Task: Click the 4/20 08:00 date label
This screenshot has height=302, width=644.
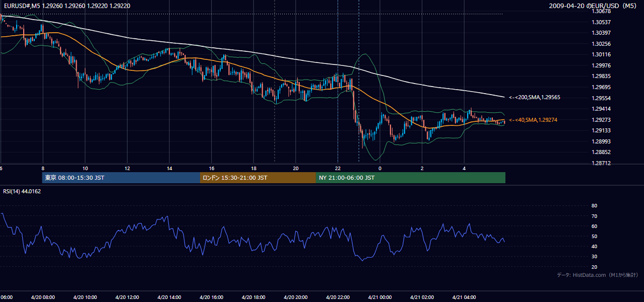Action: click(x=42, y=297)
